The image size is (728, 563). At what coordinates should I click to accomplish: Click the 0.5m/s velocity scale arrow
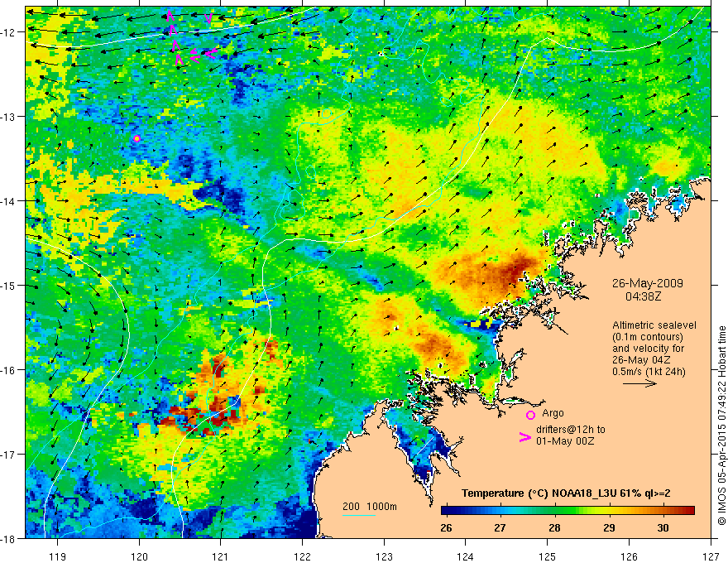click(x=639, y=383)
